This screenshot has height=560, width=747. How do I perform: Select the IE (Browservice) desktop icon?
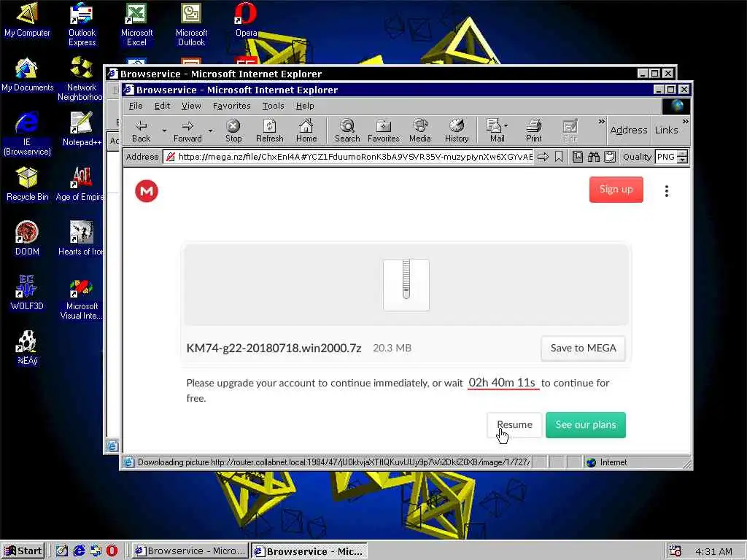point(27,134)
